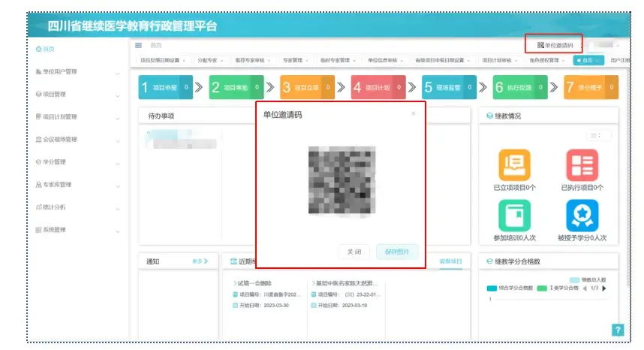Click step 6 执行反馈 tile
This screenshot has height=350, width=644.
[520, 87]
